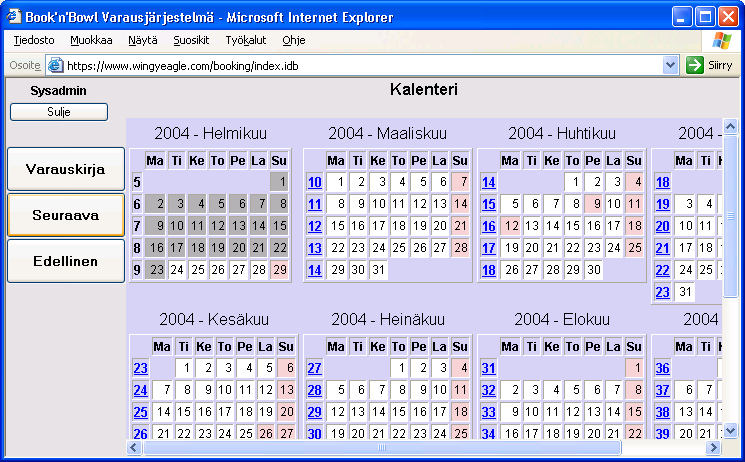Open week 27 link in Heinäkuu
The image size is (745, 462).
click(x=314, y=368)
